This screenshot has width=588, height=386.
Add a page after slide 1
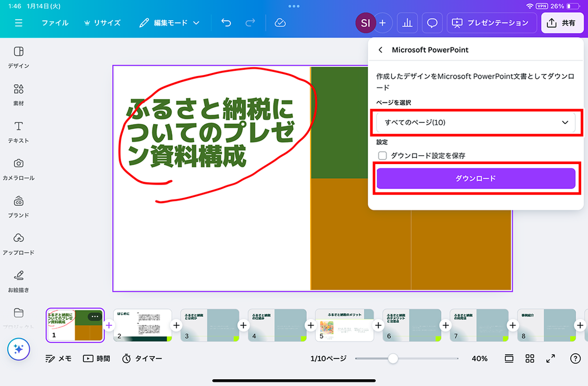tap(109, 325)
